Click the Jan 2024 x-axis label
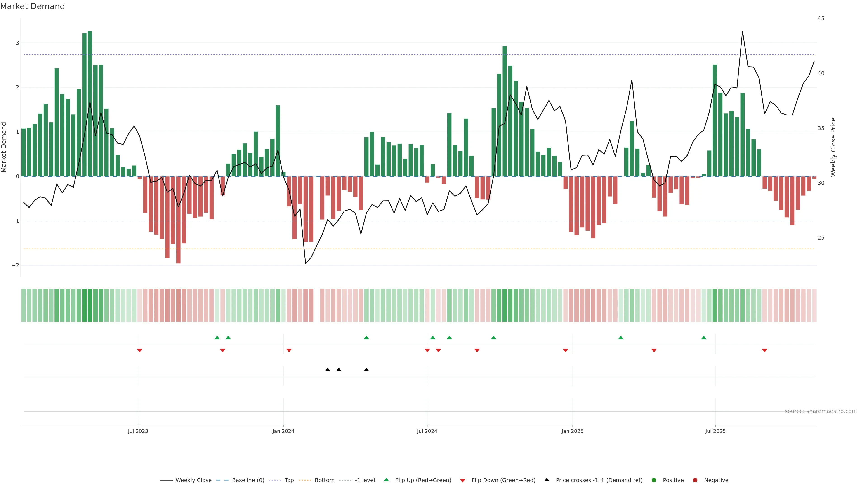This screenshot has width=868, height=488. (x=283, y=431)
